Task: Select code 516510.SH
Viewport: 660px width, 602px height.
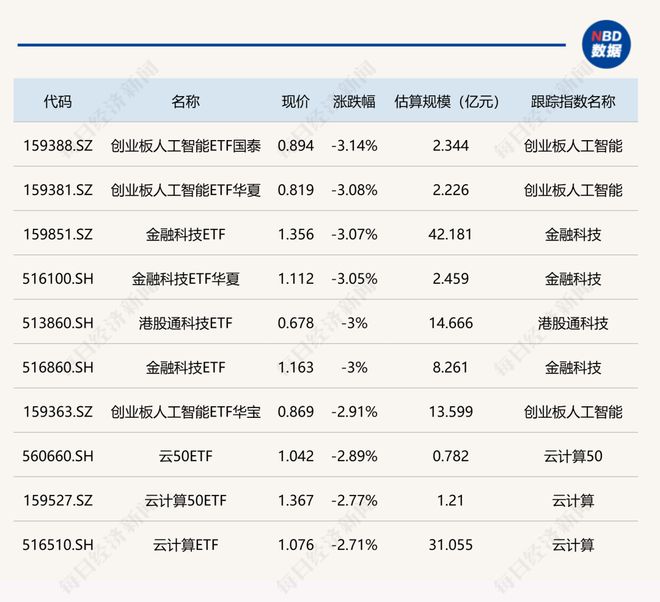Action: (58, 545)
